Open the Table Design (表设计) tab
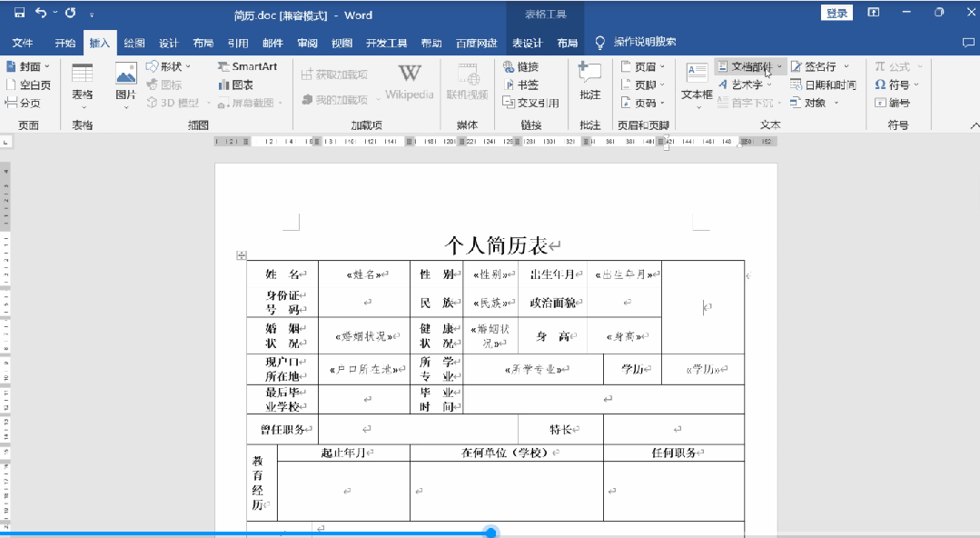This screenshot has width=980, height=538. pos(527,43)
